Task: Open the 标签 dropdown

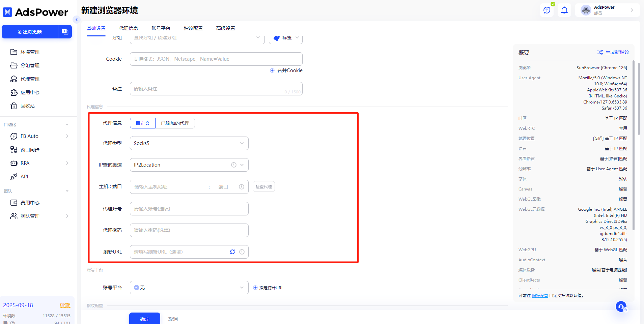Action: click(x=286, y=38)
